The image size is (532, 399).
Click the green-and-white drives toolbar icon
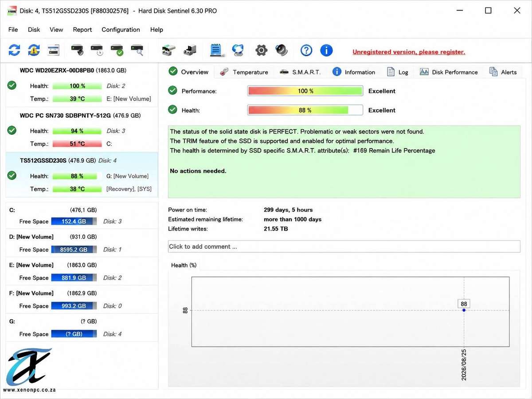tap(169, 50)
